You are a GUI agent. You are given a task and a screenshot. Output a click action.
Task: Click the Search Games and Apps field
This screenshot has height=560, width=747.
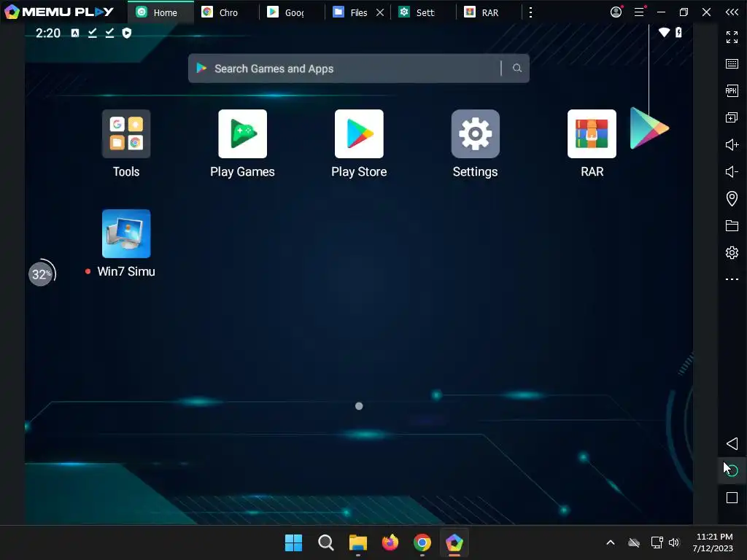click(x=358, y=69)
